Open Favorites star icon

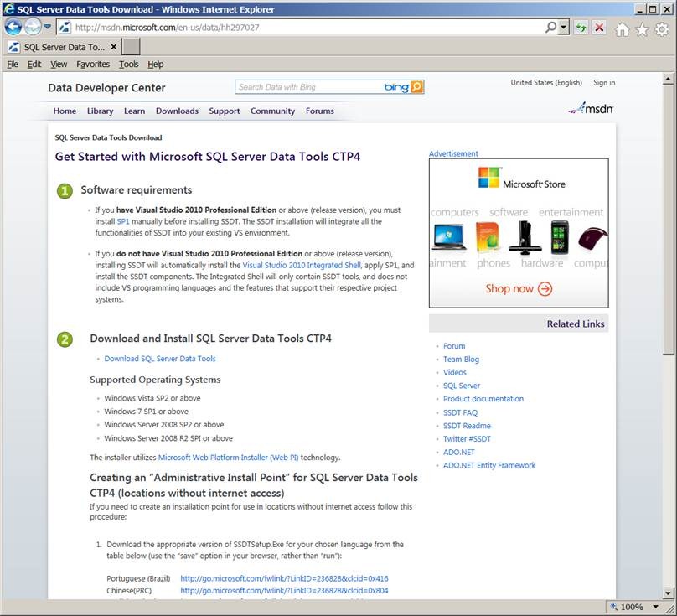pos(642,29)
